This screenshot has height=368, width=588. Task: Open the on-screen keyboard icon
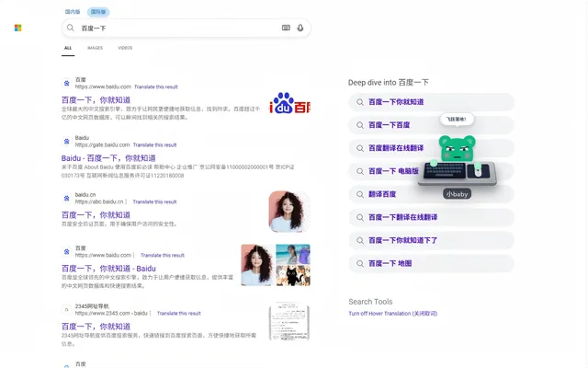point(286,28)
